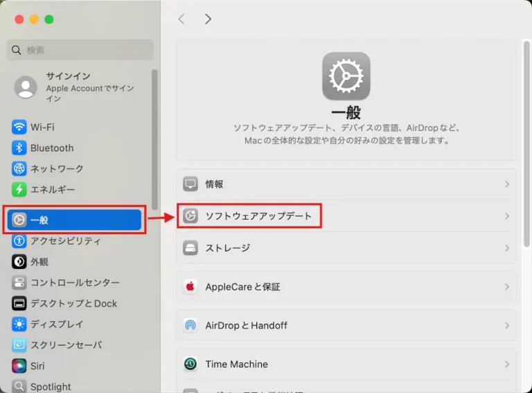This screenshot has height=393, width=532.
Task: Open the ストレージ row chevron
Action: pyautogui.click(x=507, y=247)
